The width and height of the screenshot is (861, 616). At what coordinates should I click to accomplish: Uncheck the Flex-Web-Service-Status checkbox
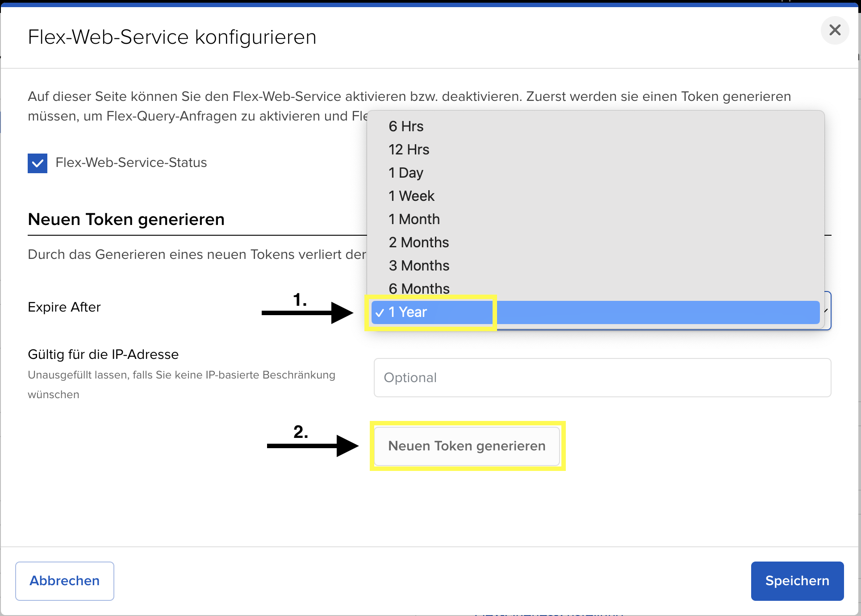click(38, 163)
